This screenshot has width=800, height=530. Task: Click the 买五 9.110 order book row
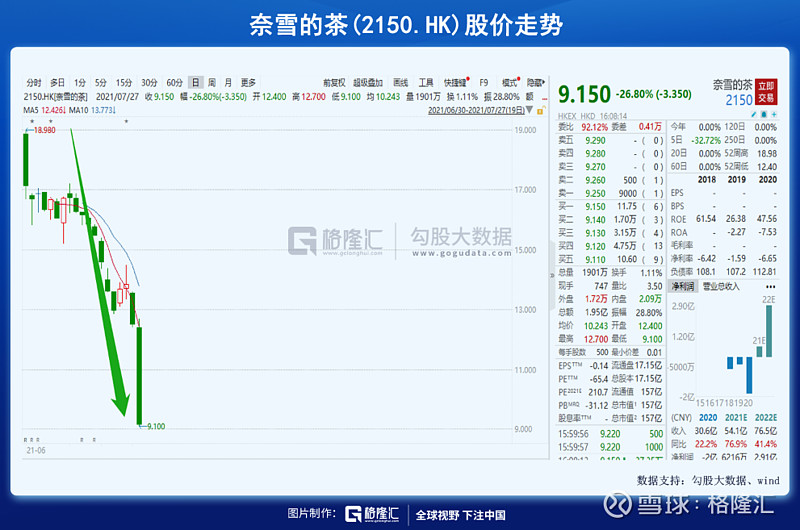click(x=610, y=260)
